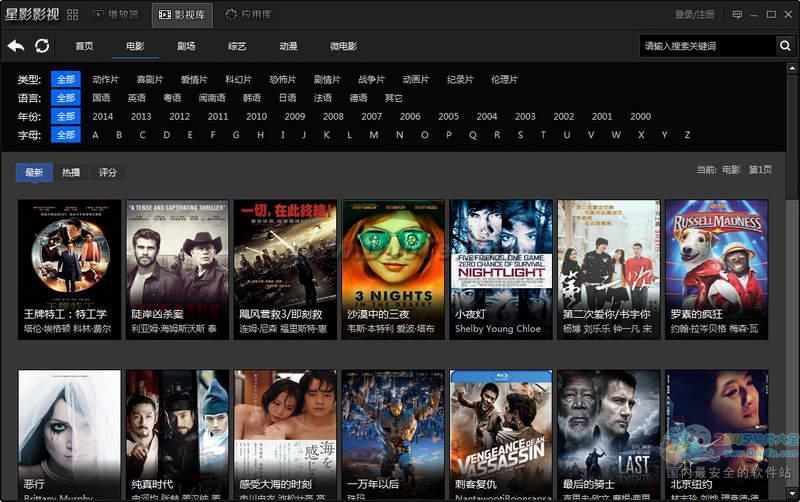Filter by 纪录片 type
The height and width of the screenshot is (502, 800).
click(x=460, y=79)
